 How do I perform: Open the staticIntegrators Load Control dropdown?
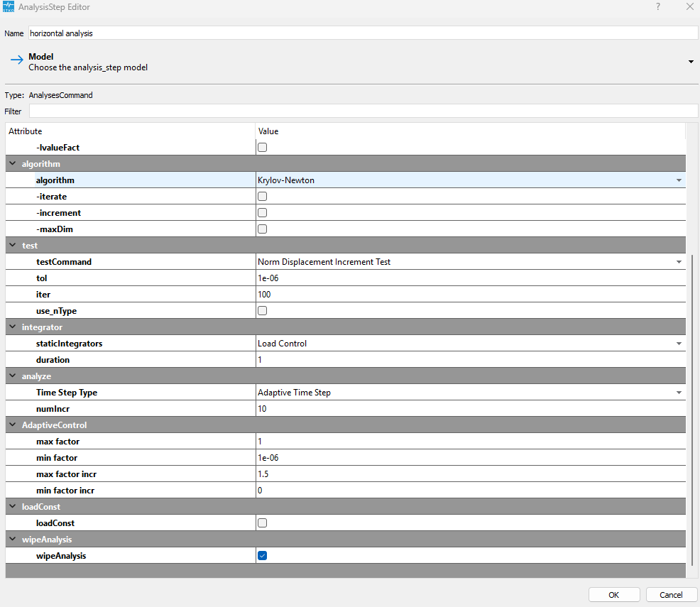[x=679, y=344]
